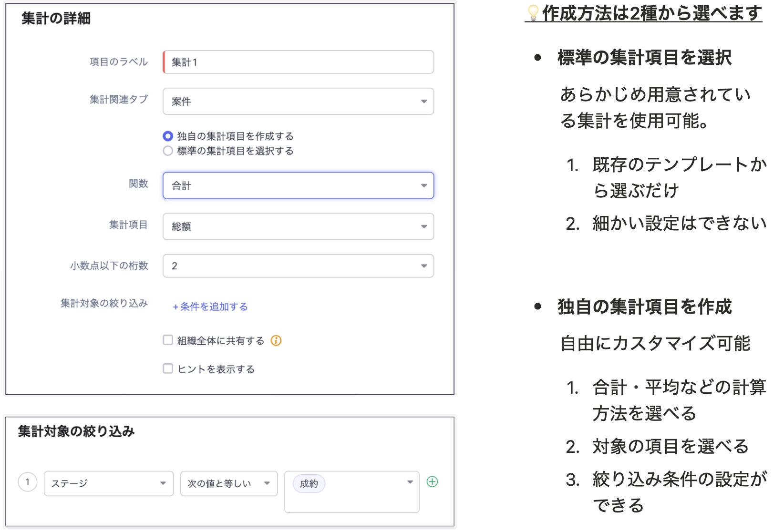Click the green plus add-condition icon
Screen dimensions: 784x532
[x=432, y=482]
